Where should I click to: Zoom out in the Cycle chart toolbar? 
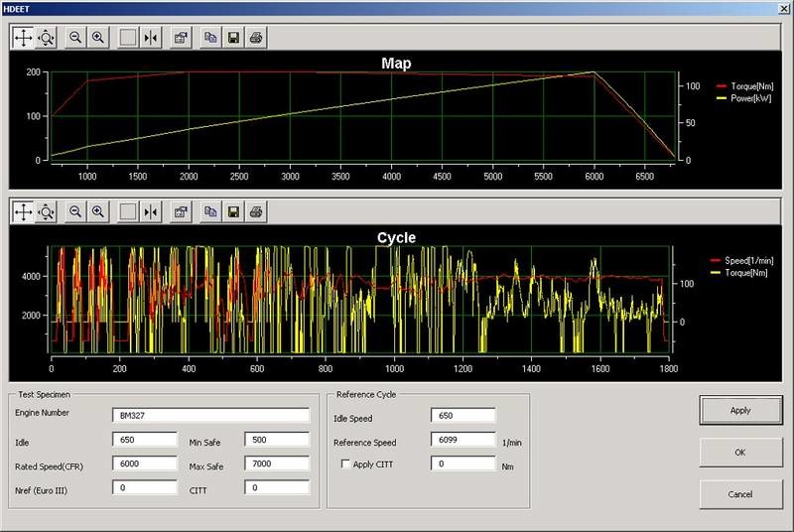[75, 212]
